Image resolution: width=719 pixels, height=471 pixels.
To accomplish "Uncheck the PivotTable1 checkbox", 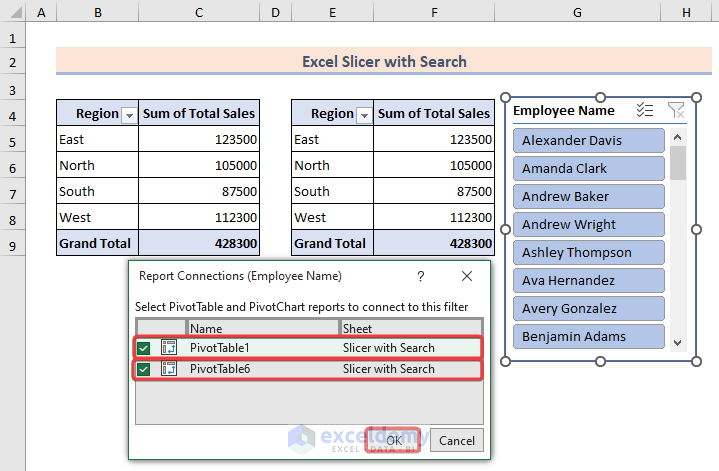I will point(145,348).
